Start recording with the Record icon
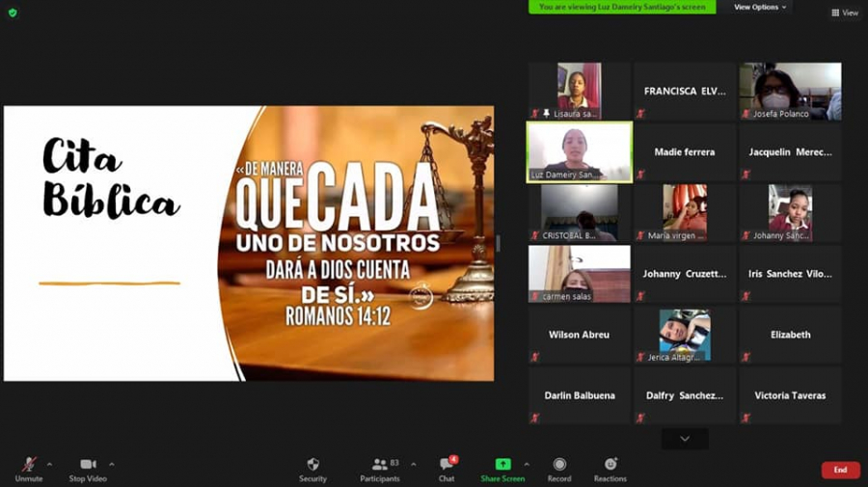868x487 pixels. pyautogui.click(x=559, y=465)
